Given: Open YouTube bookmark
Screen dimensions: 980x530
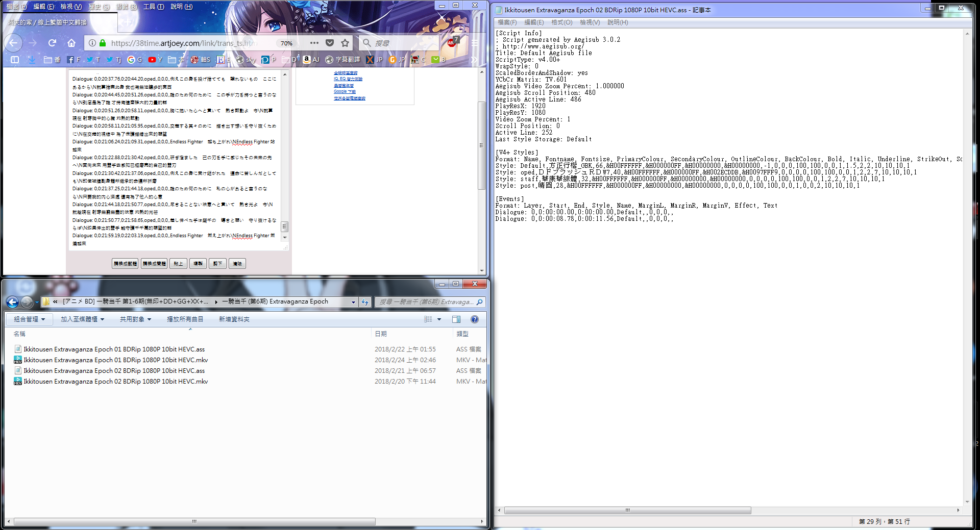Looking at the screenshot, I should point(155,60).
